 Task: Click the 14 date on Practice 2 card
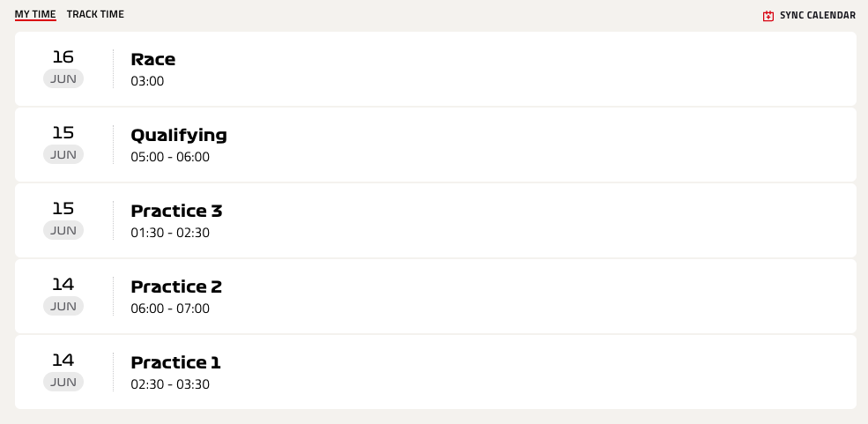(63, 284)
